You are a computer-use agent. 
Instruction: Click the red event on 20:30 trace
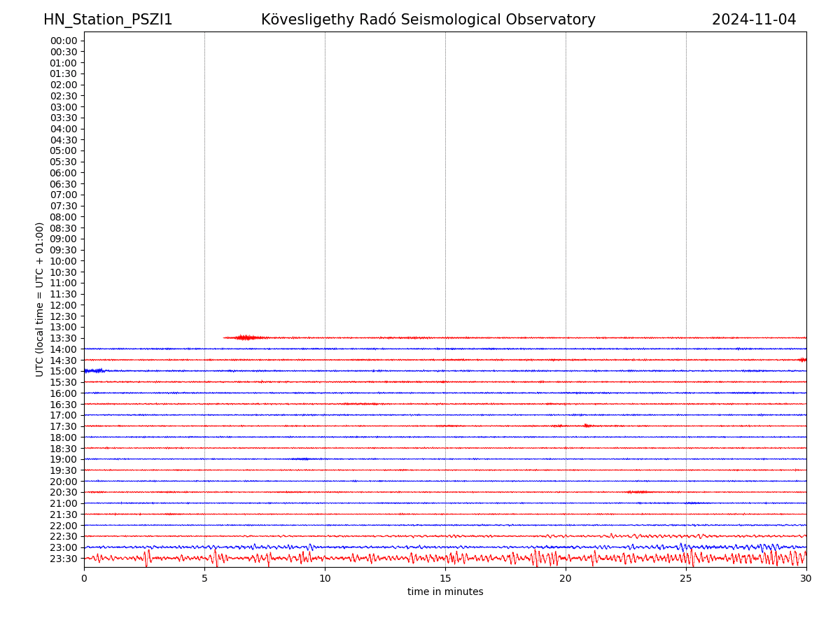click(638, 492)
